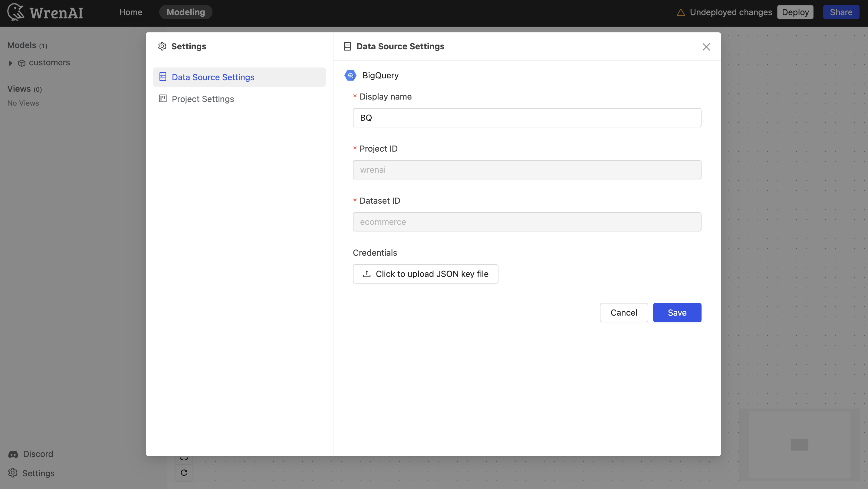Close the Settings dialog
Viewport: 868px width, 489px height.
click(706, 47)
